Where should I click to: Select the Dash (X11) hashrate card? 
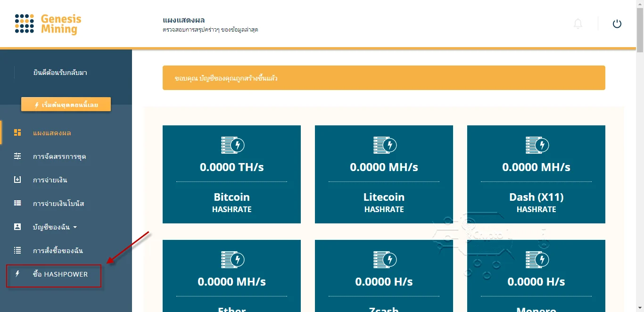(x=536, y=174)
